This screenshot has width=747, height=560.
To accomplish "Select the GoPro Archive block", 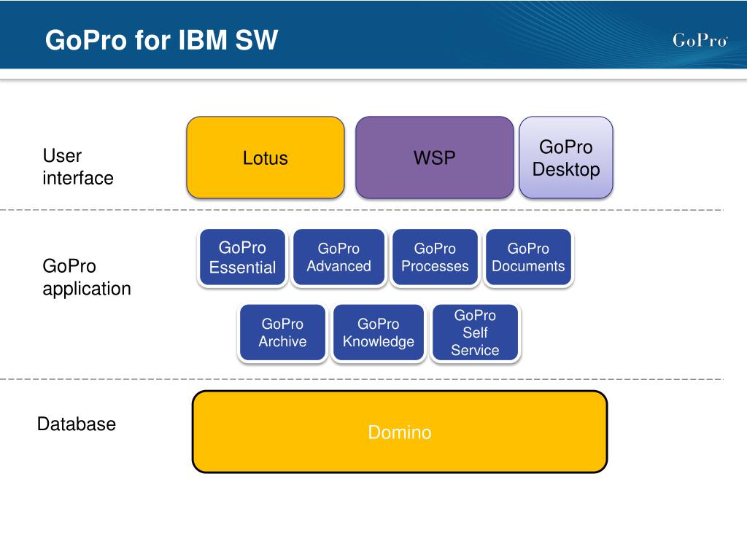I will pyautogui.click(x=282, y=332).
